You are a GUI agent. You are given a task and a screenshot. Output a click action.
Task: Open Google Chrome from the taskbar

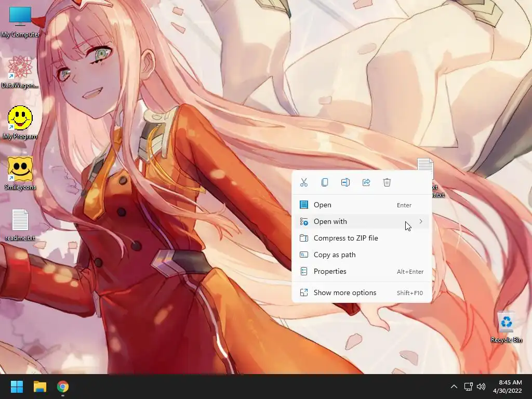click(x=63, y=387)
